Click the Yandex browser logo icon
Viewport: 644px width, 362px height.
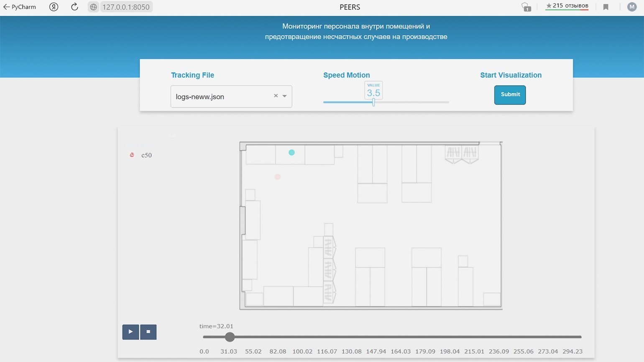coord(54,7)
